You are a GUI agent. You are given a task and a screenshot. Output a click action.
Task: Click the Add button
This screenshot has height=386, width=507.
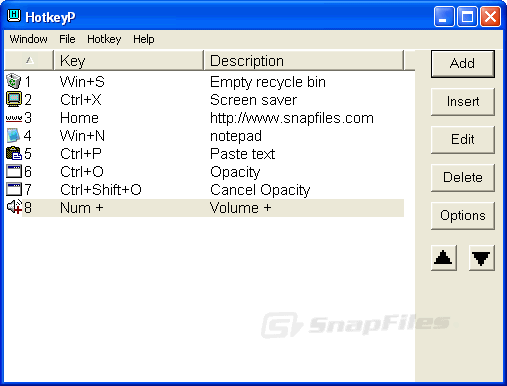coord(463,63)
